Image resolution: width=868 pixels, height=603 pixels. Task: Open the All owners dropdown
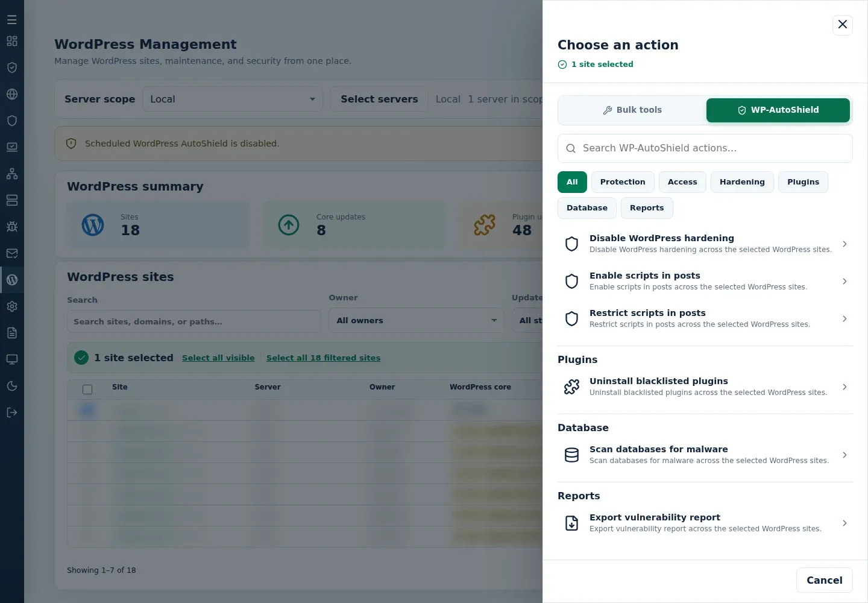[417, 320]
